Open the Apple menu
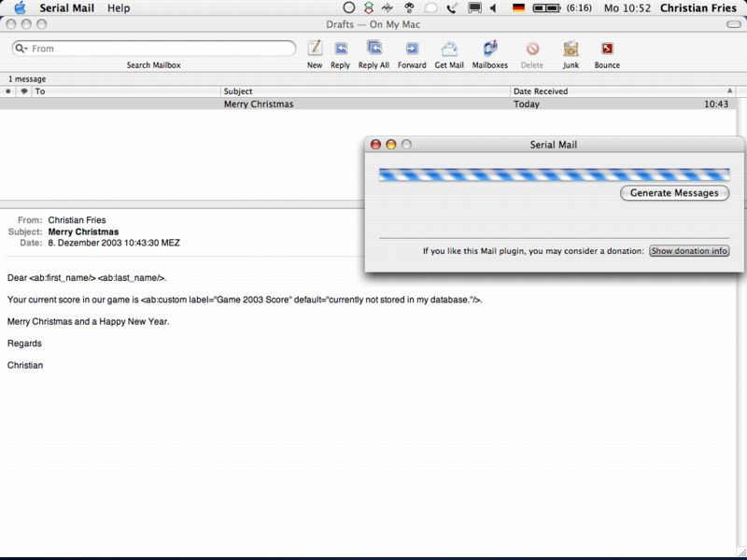The height and width of the screenshot is (560, 747). point(20,7)
